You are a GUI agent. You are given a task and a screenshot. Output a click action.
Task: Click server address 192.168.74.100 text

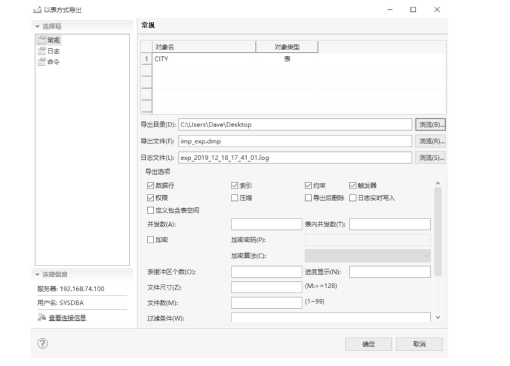point(82,289)
